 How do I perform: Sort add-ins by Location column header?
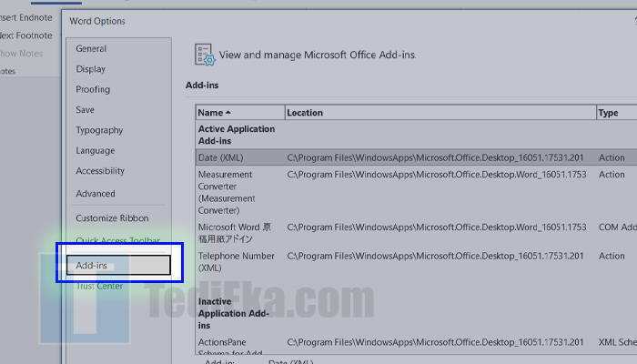440,113
